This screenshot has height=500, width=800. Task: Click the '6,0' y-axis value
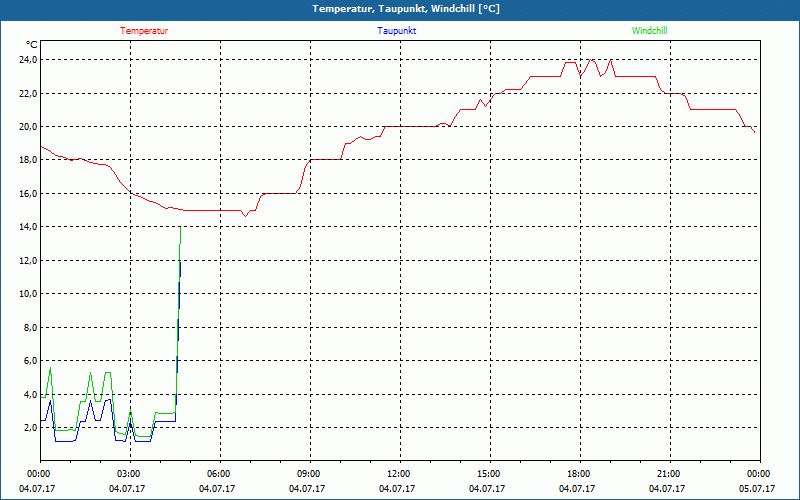tap(30, 360)
